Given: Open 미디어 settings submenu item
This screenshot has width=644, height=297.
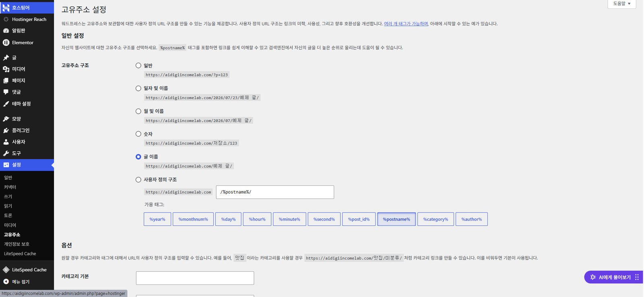Looking at the screenshot, I should coord(10,225).
